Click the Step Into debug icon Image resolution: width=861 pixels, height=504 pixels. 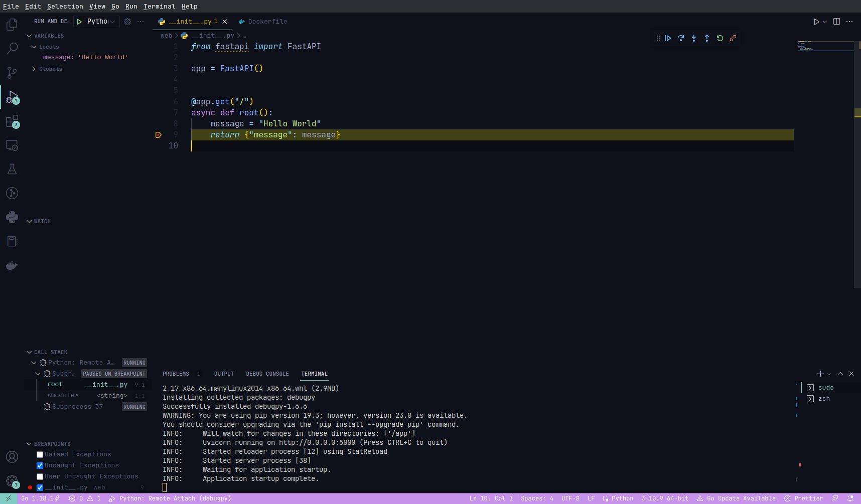pos(694,38)
